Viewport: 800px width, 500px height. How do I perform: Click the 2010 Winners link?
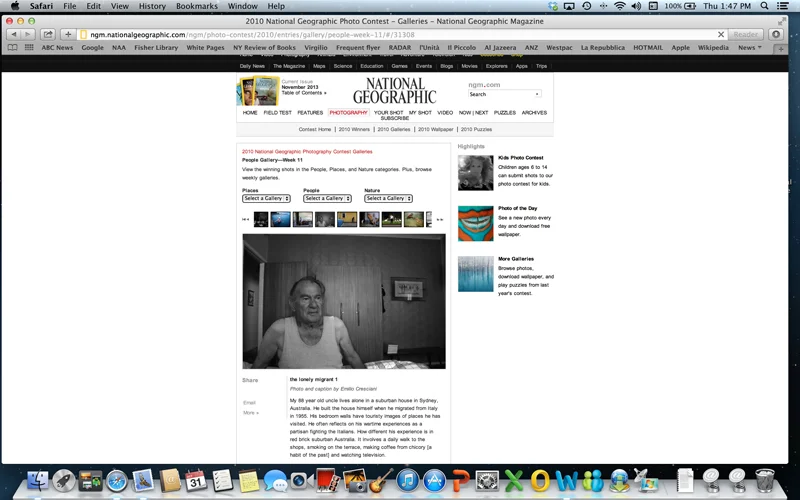pos(354,130)
